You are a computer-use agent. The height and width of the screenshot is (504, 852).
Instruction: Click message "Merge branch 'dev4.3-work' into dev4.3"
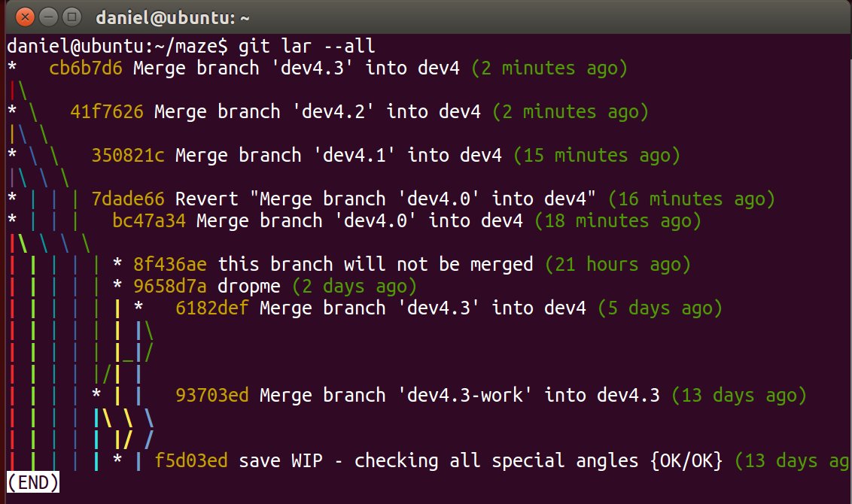click(460, 395)
